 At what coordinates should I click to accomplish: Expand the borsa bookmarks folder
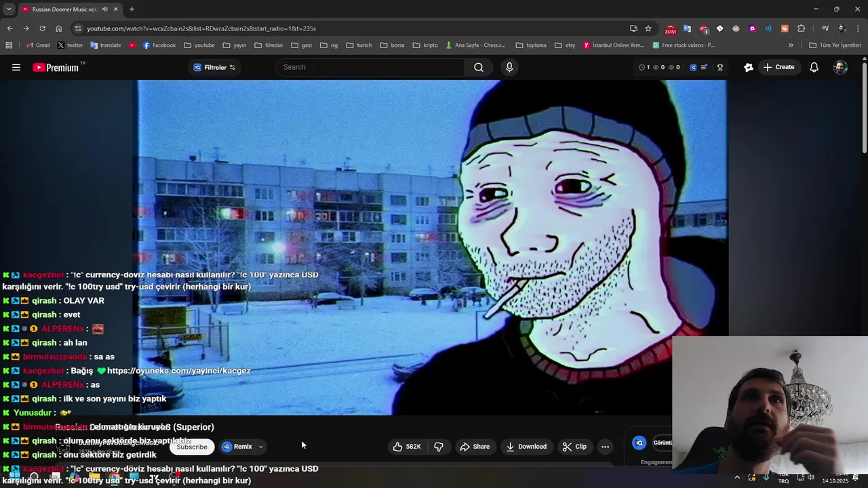pyautogui.click(x=392, y=45)
